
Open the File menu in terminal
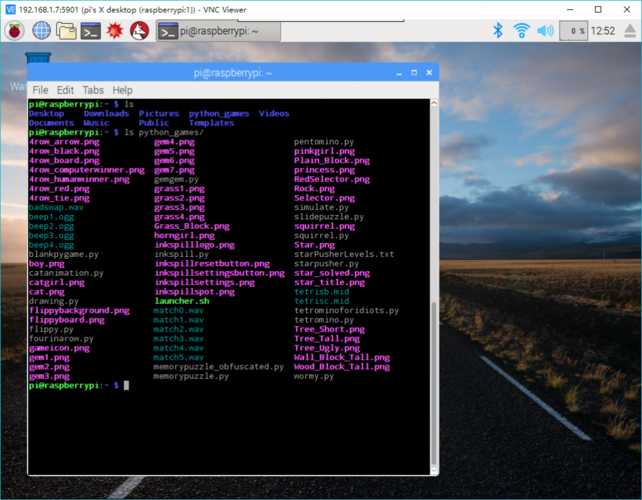click(40, 90)
